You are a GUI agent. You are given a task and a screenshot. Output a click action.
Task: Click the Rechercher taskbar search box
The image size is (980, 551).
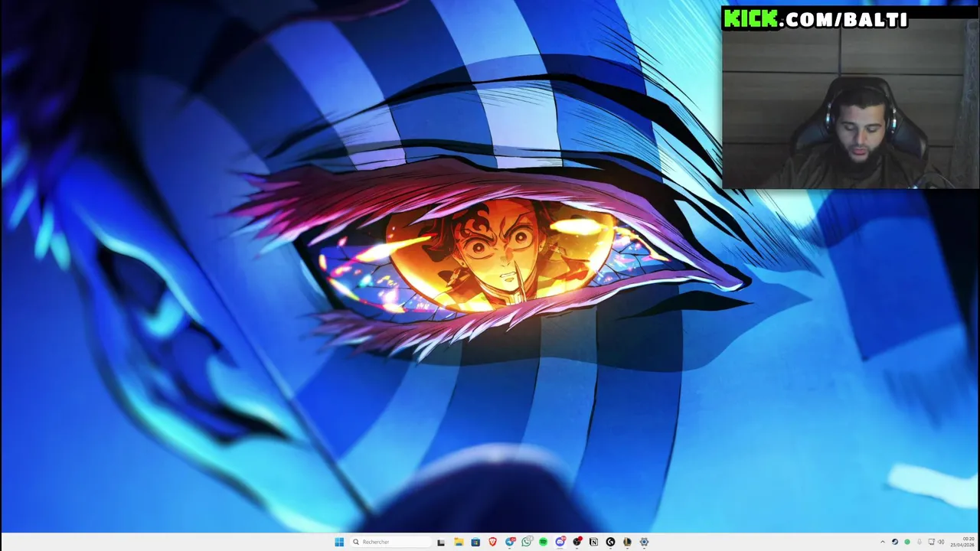point(391,542)
